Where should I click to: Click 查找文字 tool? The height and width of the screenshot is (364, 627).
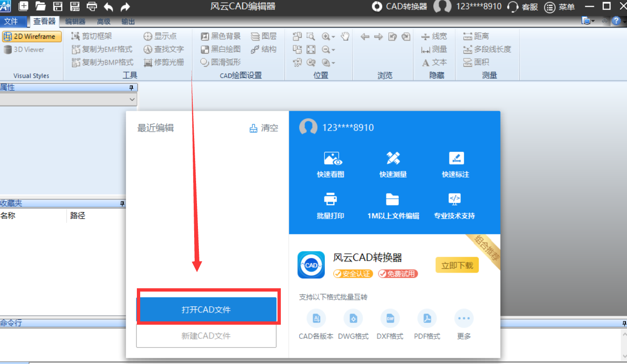pyautogui.click(x=163, y=49)
